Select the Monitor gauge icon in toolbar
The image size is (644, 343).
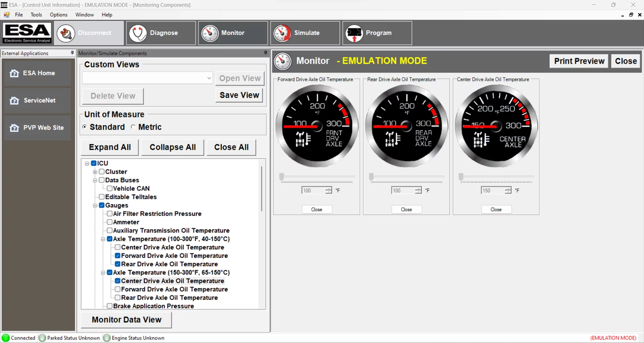pos(210,33)
